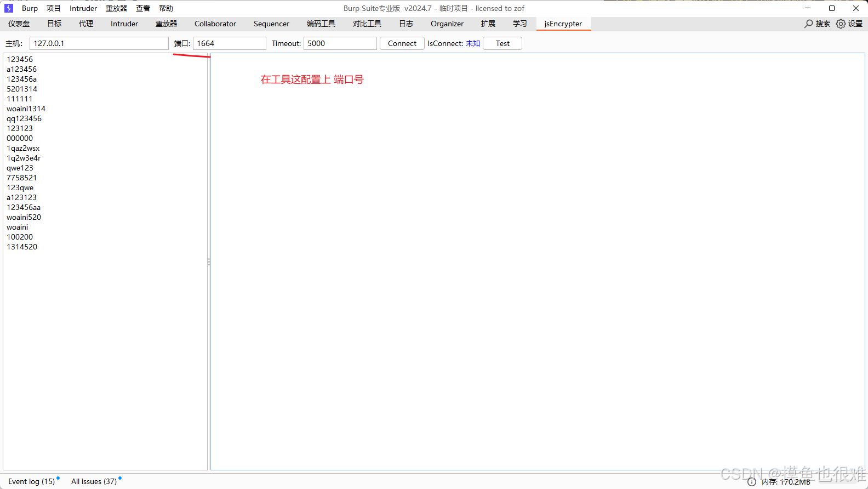The height and width of the screenshot is (489, 868).
Task: Open the 查看 menu
Action: tap(143, 8)
